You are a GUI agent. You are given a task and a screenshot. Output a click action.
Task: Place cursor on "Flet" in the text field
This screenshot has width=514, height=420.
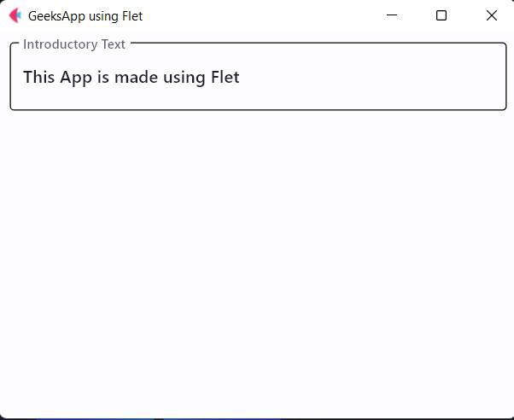[225, 77]
